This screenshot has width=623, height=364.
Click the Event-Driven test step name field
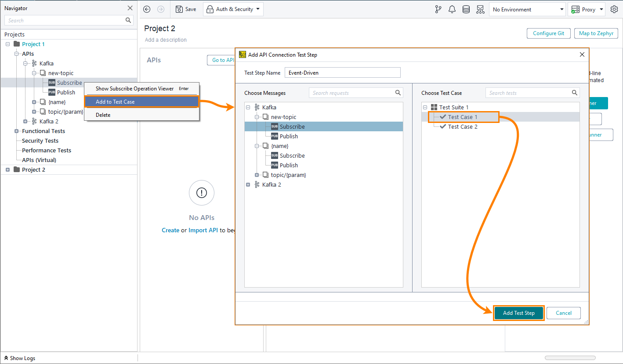[342, 72]
